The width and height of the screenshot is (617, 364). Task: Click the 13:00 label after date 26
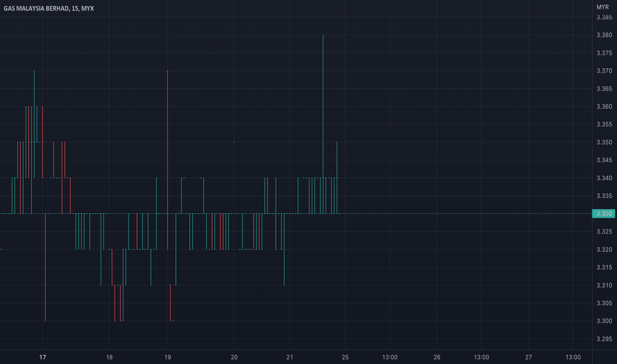(481, 357)
